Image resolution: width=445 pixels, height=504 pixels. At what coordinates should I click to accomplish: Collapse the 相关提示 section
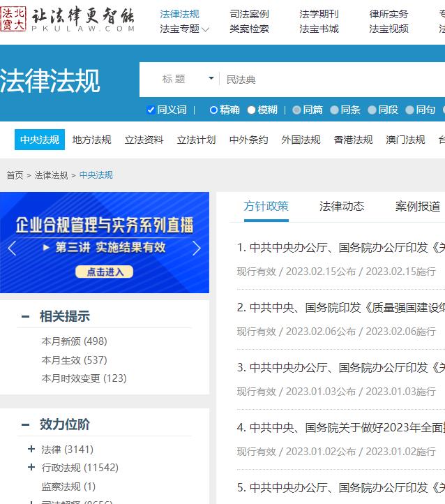[25, 317]
